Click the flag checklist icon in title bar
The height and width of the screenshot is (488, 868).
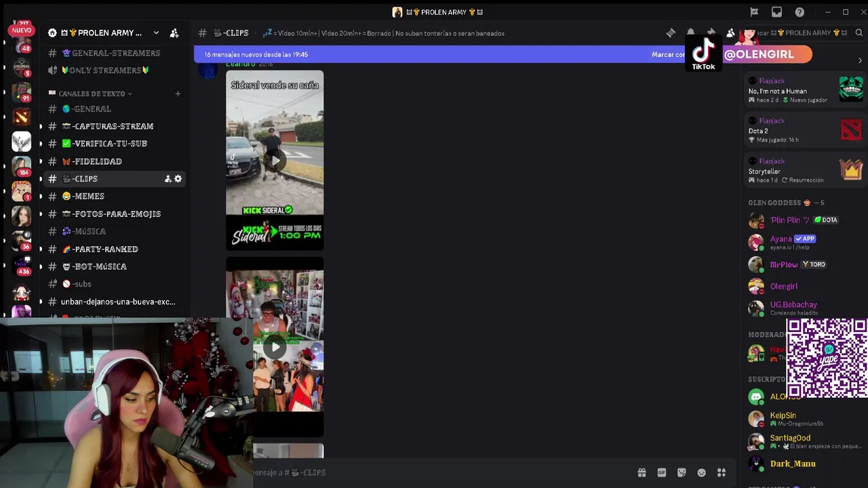click(754, 12)
